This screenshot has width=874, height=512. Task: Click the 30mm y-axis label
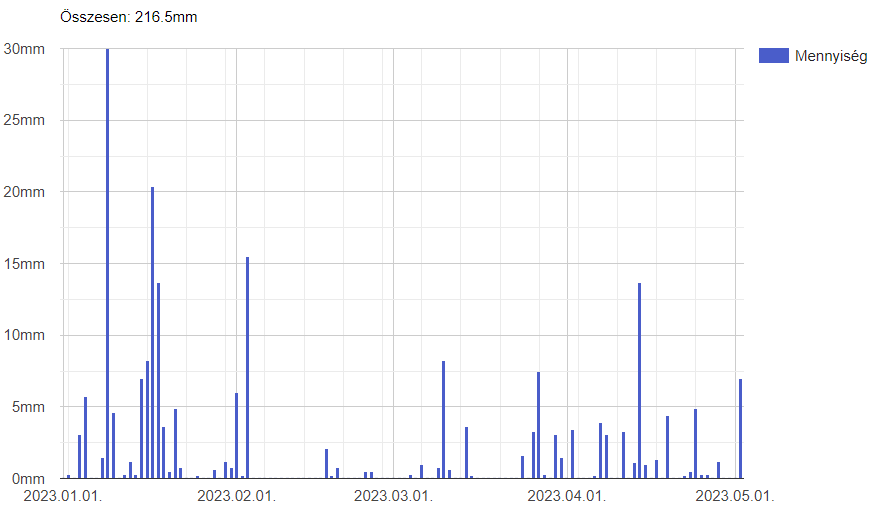point(24,49)
